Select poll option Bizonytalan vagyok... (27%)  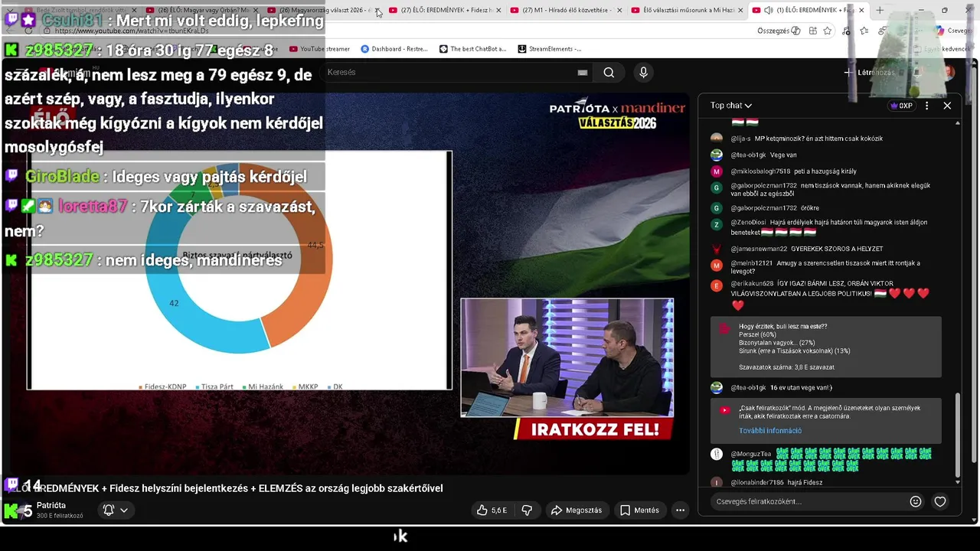(x=776, y=343)
